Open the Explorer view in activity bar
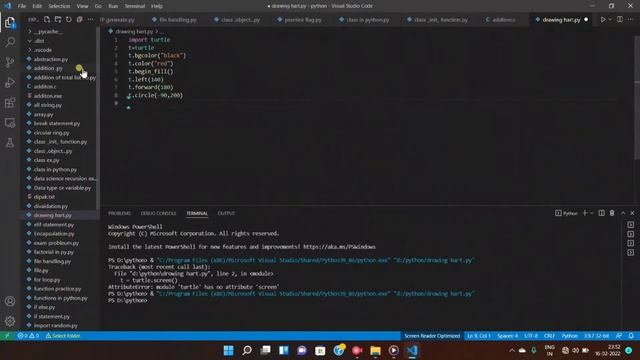640x360 pixels. [x=10, y=22]
